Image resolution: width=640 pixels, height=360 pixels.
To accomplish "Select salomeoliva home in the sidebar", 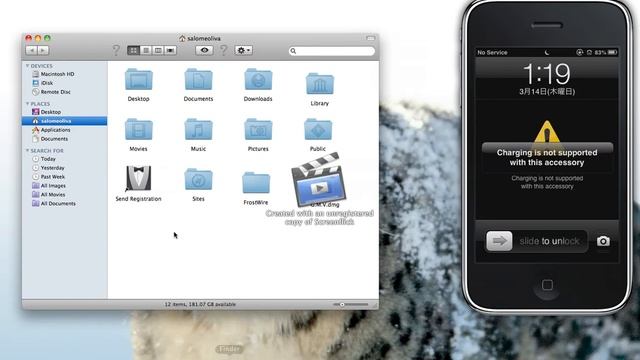I will (x=64, y=121).
